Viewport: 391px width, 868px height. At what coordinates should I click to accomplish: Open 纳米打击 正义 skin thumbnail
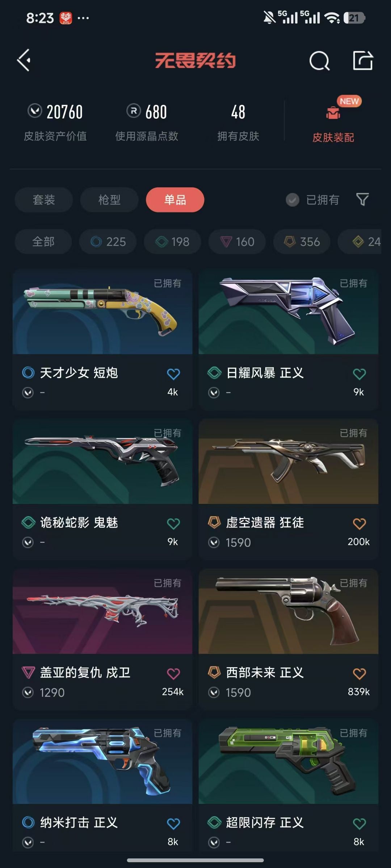[102, 761]
